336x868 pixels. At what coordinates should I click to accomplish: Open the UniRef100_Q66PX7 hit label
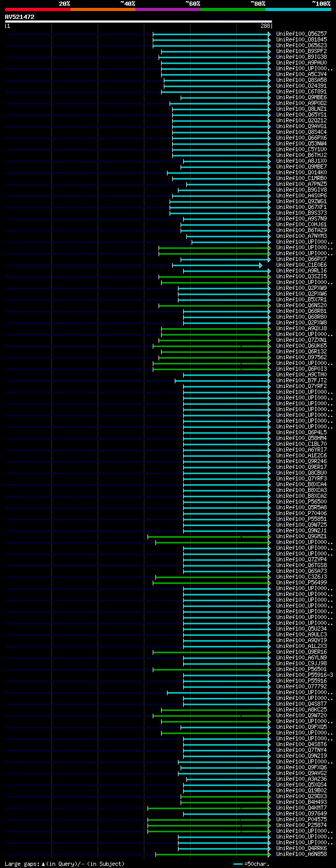pos(301,259)
